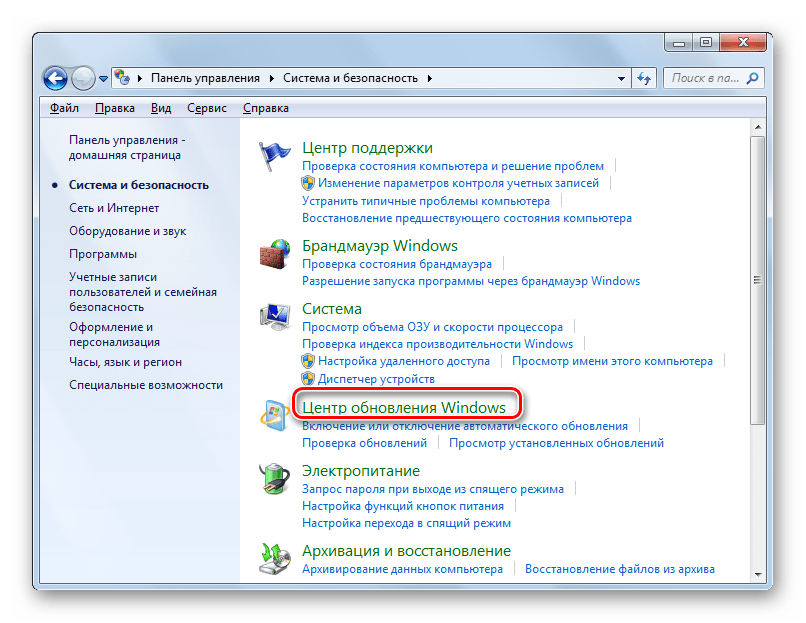Open Сеть и Интернет category

pyautogui.click(x=114, y=208)
